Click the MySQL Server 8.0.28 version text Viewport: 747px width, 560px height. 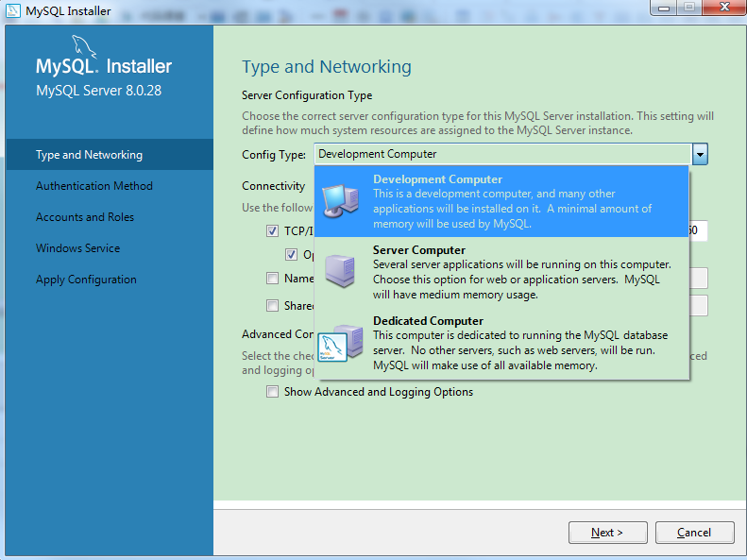click(98, 91)
